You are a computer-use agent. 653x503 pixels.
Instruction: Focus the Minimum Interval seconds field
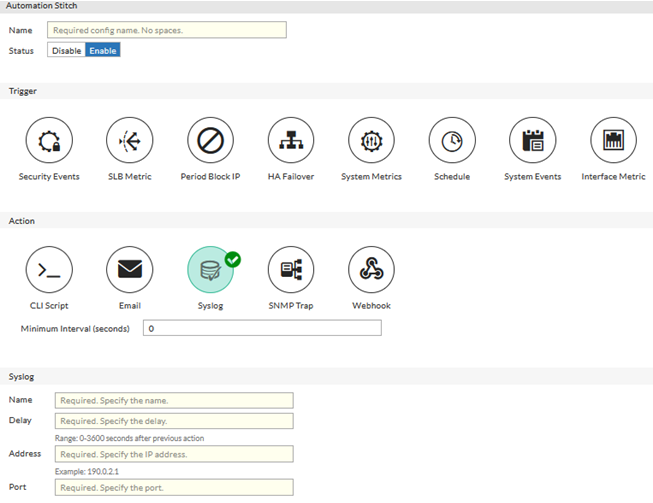pyautogui.click(x=262, y=328)
